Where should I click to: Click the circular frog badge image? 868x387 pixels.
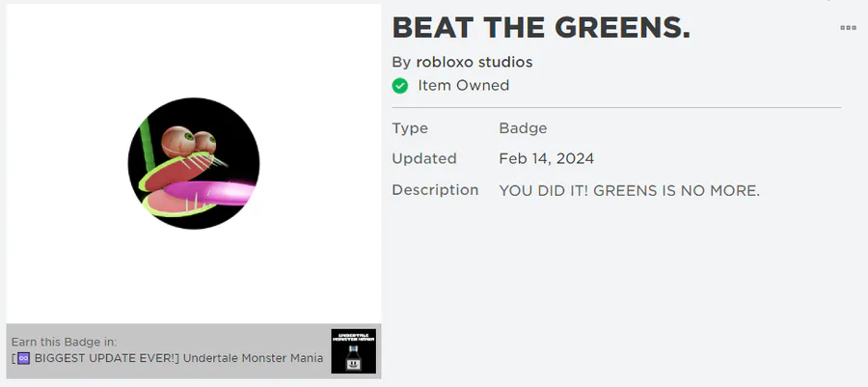click(194, 163)
